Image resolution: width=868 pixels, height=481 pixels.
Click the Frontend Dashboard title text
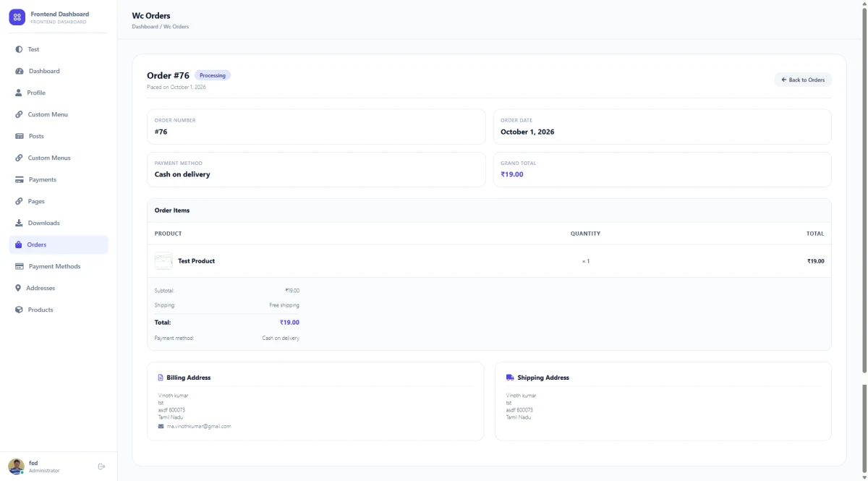pos(60,14)
